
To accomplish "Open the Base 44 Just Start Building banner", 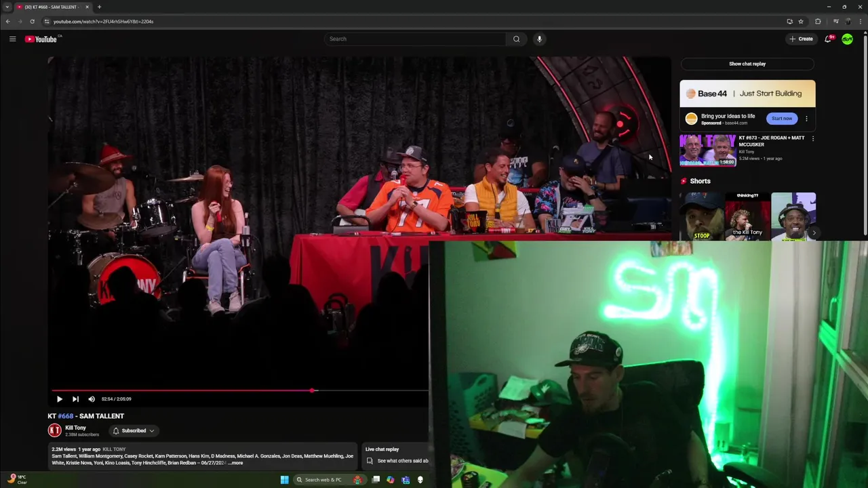I will pyautogui.click(x=747, y=94).
